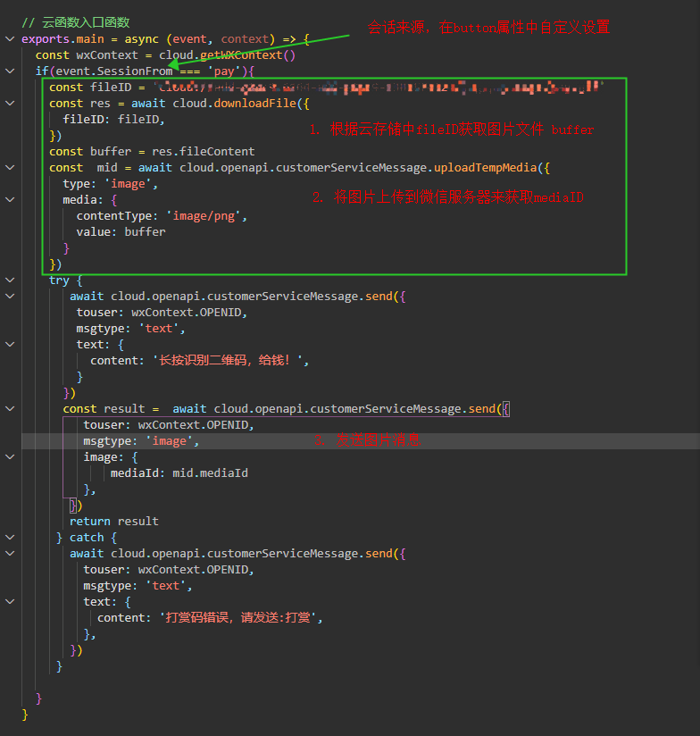Image resolution: width=700 pixels, height=736 pixels.
Task: Click the type: 'image', line
Action: (x=110, y=184)
